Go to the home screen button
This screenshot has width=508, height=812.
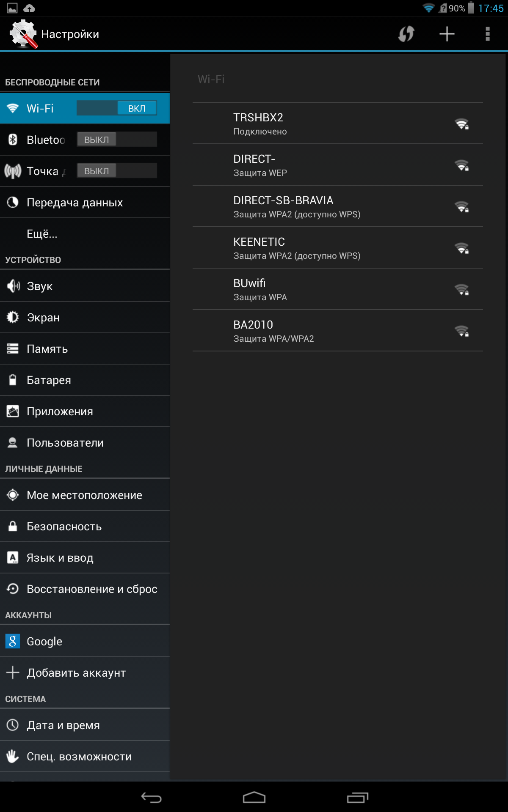254,798
